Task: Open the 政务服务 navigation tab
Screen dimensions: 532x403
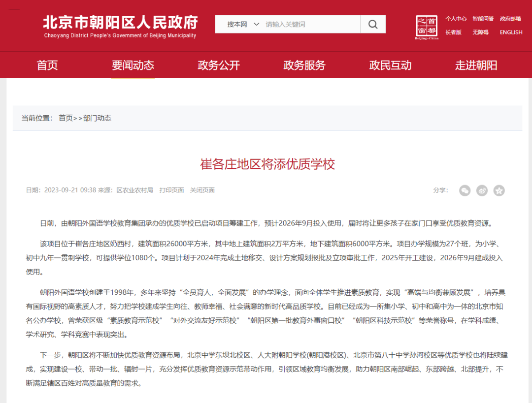Action: [304, 65]
